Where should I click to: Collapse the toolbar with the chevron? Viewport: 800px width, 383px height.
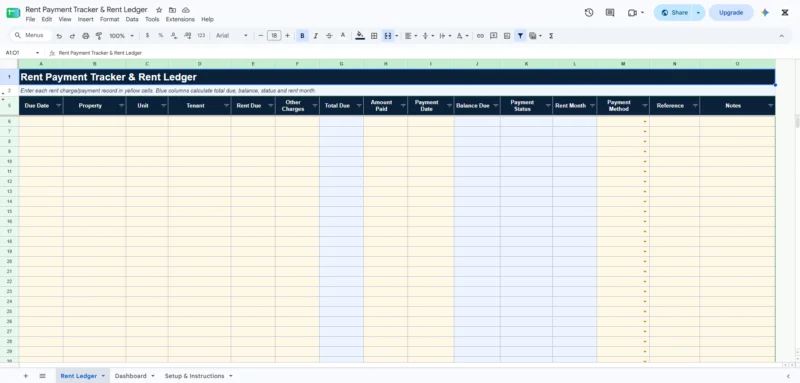pos(781,36)
